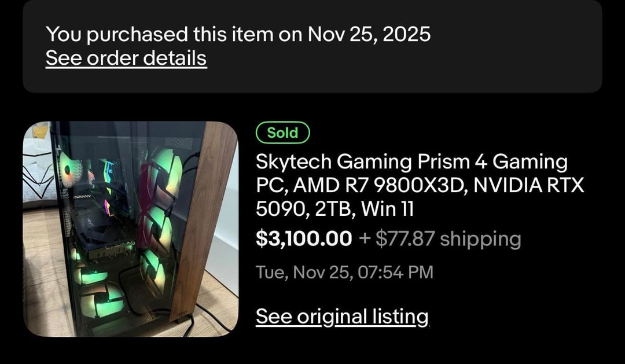Viewport: 625px width, 364px height.
Task: Click the word 'shipping' beside the price
Action: click(x=480, y=238)
